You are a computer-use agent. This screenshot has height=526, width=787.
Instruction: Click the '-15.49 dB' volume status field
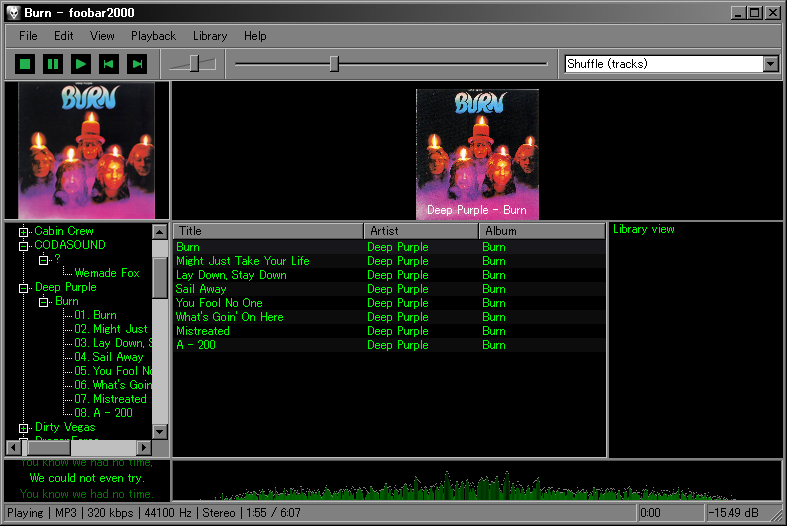(733, 513)
